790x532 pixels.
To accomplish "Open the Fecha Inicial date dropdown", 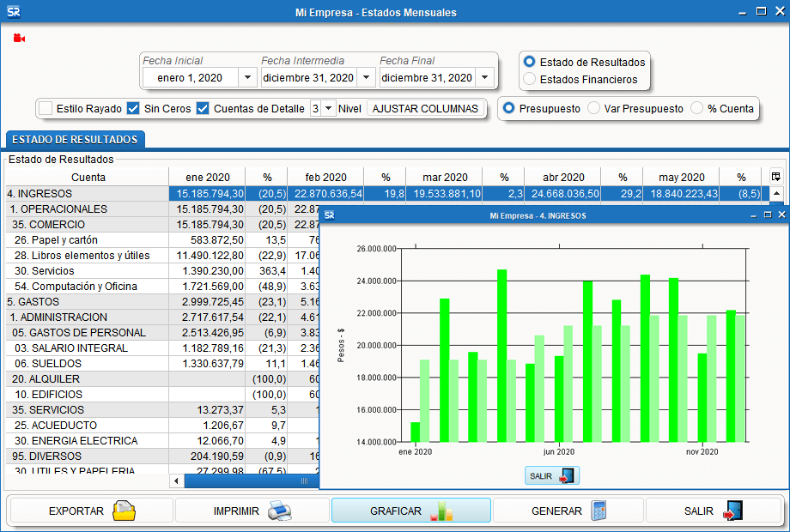I will (247, 77).
